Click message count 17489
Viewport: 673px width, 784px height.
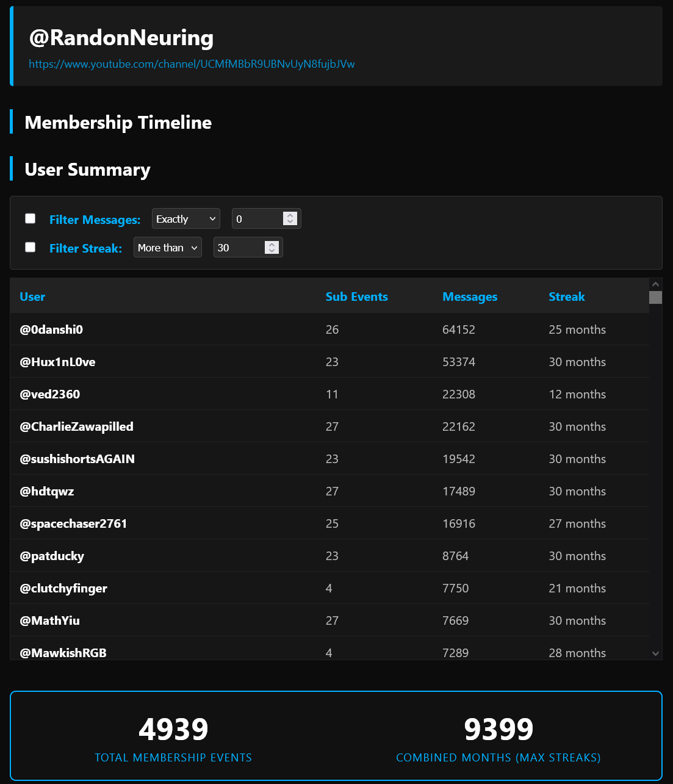(x=459, y=491)
